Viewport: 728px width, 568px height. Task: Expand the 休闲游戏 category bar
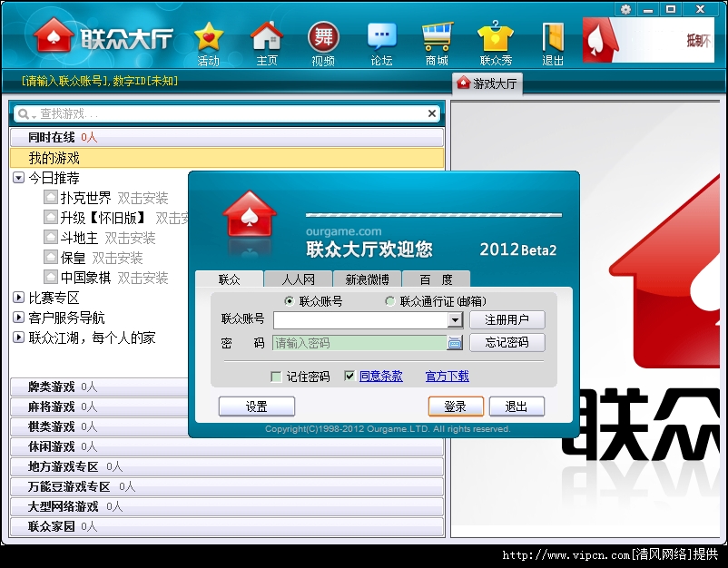tap(227, 446)
